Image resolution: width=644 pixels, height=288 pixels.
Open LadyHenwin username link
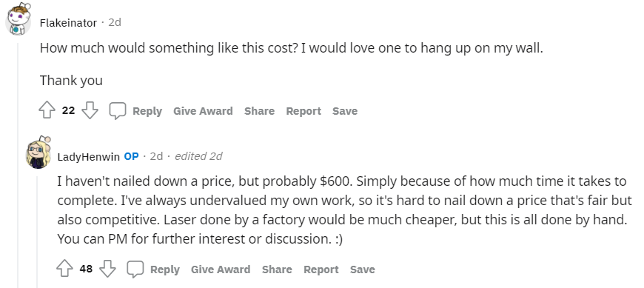click(x=88, y=156)
